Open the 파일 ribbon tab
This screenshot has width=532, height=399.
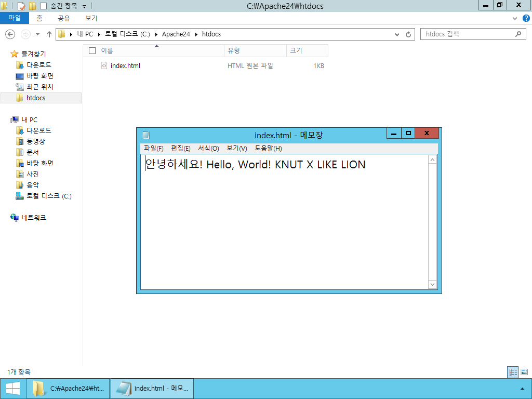point(15,18)
